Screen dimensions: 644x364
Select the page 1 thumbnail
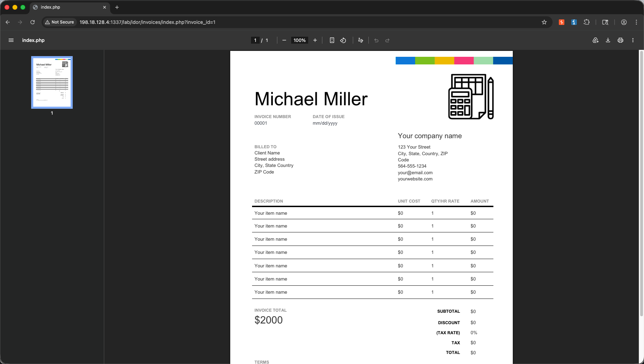tap(52, 82)
